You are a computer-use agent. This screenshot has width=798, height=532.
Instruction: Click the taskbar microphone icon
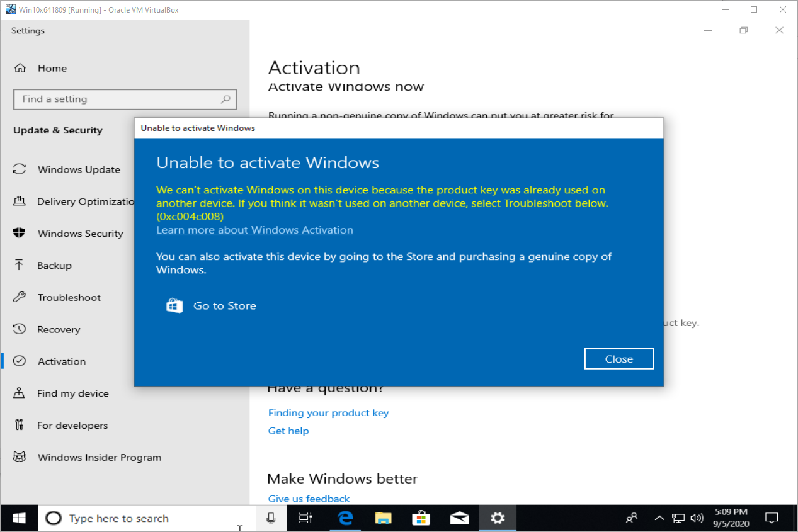271,518
